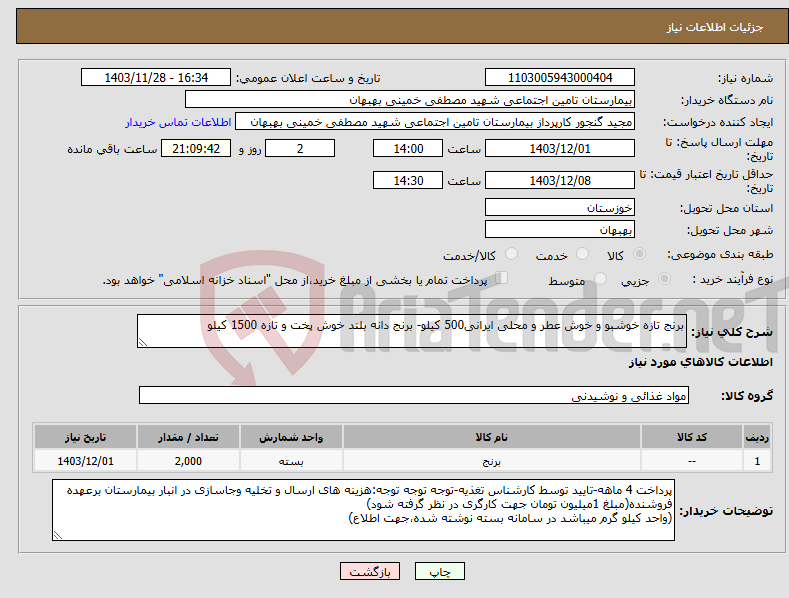Screen dimensions: 789x598
Task: Select the جزیی purchase type radio
Action: pos(664,278)
